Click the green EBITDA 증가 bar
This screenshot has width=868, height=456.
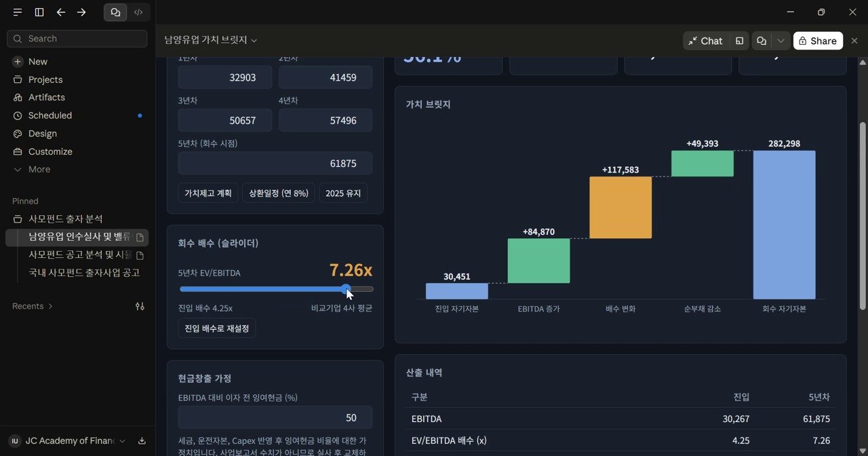point(538,261)
